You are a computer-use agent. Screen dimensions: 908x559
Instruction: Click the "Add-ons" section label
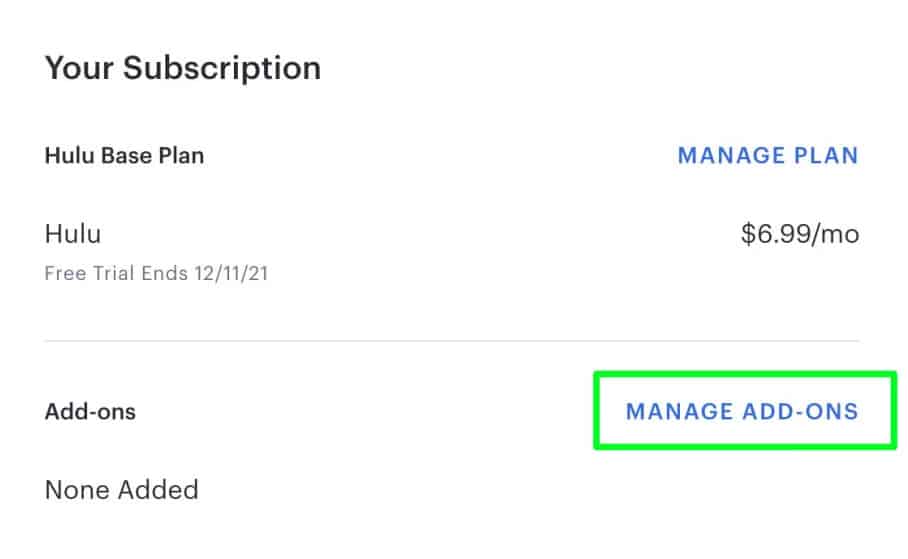tap(90, 412)
